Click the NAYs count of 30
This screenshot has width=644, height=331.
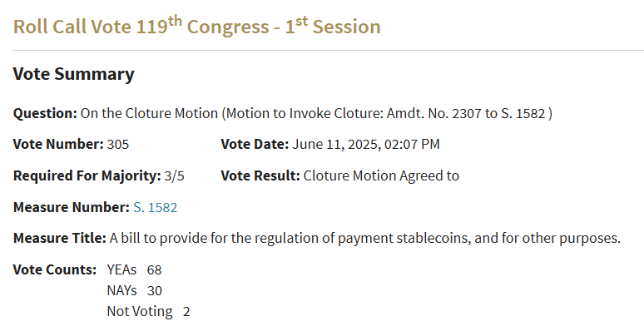tap(155, 291)
